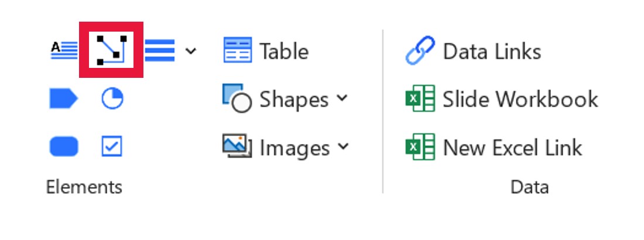Insert a blue rounded rectangle element
The width and height of the screenshot is (644, 240).
pos(64,146)
